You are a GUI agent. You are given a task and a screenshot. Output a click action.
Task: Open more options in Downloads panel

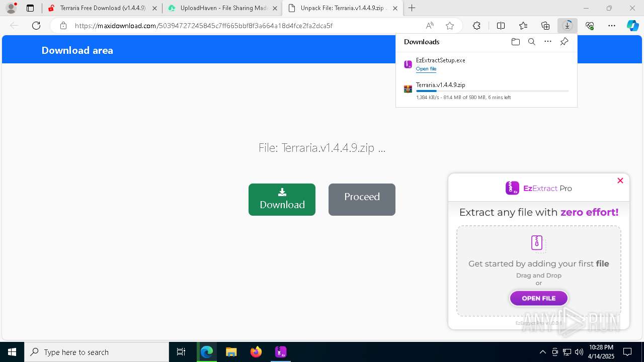(x=548, y=42)
